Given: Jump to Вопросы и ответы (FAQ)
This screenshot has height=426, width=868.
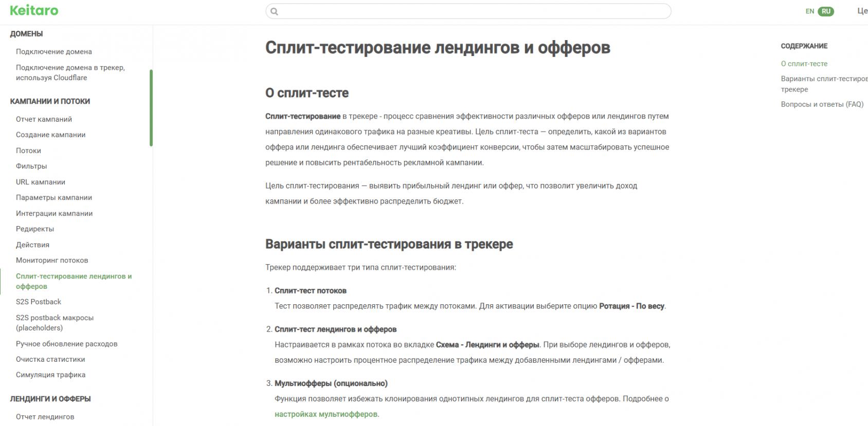Looking at the screenshot, I should (x=822, y=104).
